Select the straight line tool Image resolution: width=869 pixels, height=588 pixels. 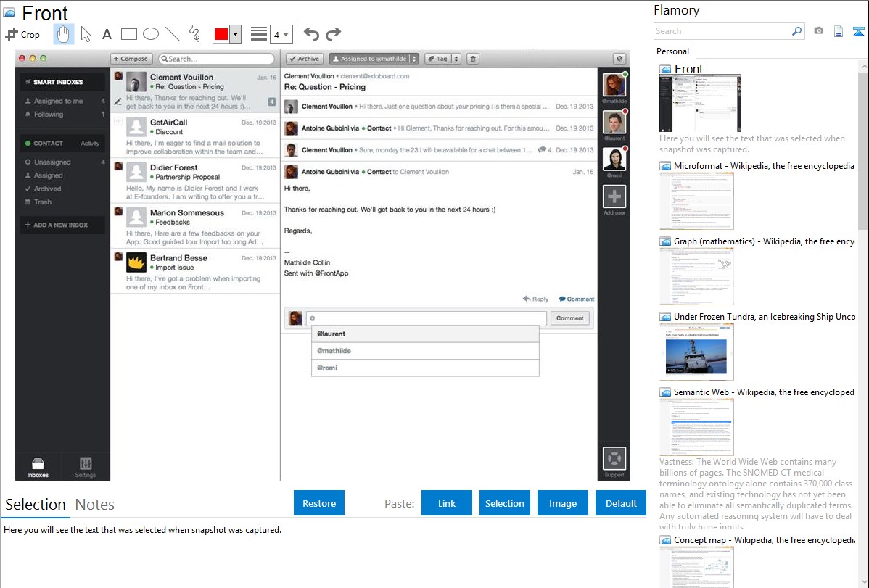click(x=173, y=34)
